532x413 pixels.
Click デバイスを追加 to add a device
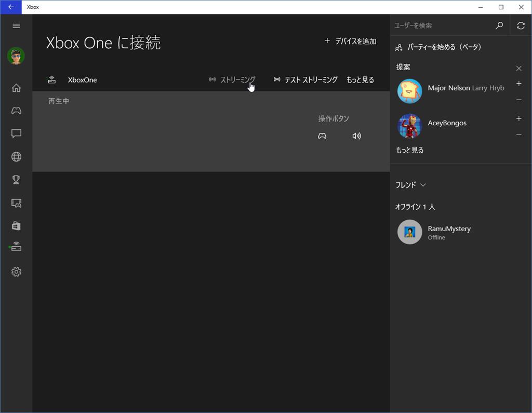350,42
